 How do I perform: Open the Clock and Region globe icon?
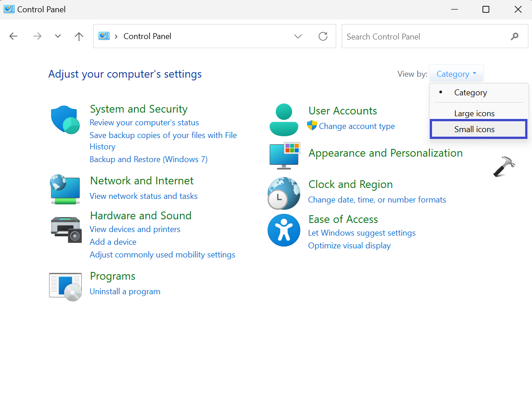click(x=283, y=193)
